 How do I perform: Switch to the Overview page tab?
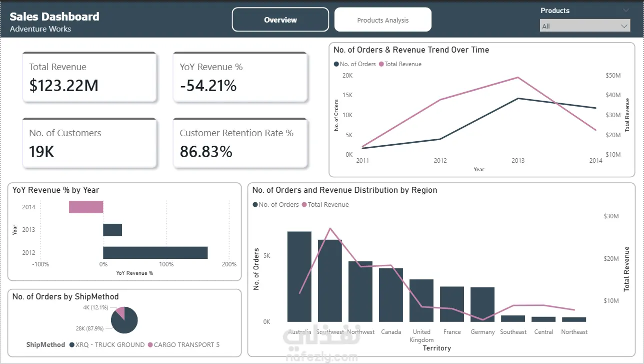coord(280,20)
